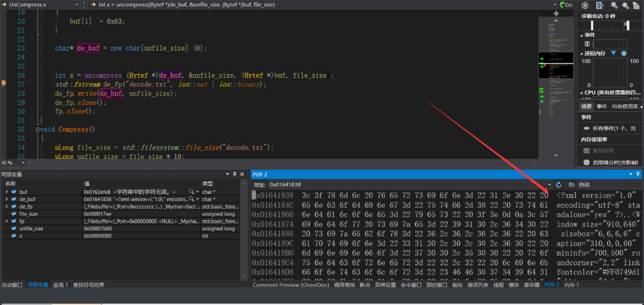Collapse the void Compress() code block
644x305 pixels.
tap(38, 129)
